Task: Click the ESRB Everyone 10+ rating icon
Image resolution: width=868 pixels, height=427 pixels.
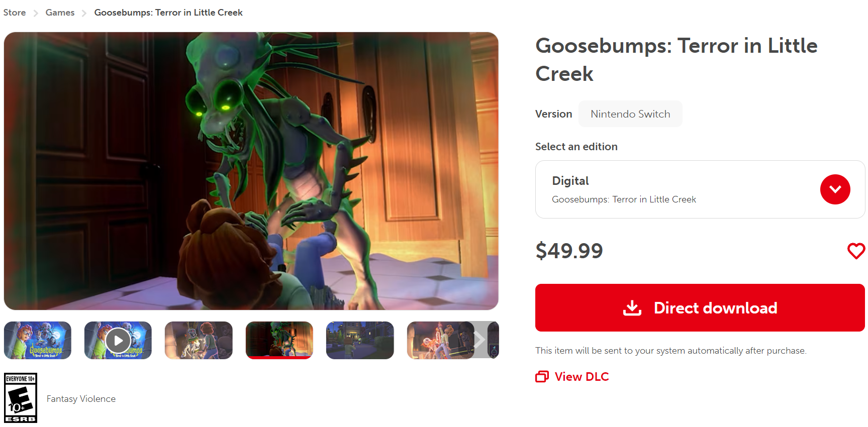Action: tap(21, 398)
